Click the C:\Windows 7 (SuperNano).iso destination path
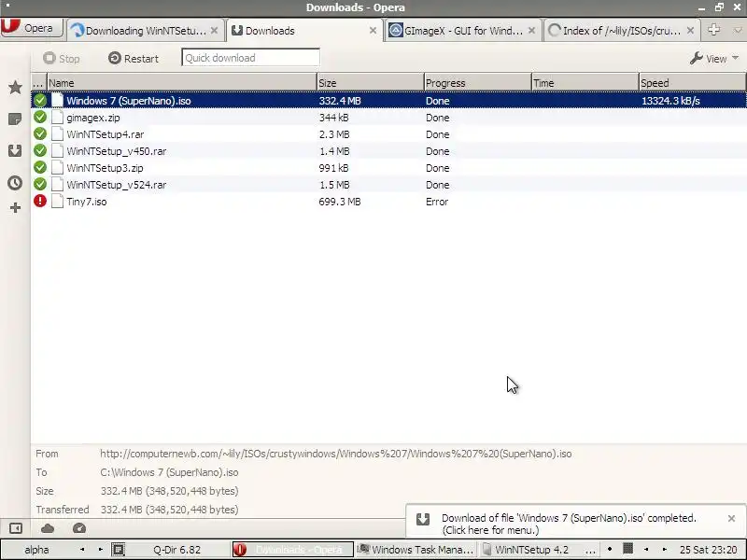Image resolution: width=747 pixels, height=560 pixels. 169,472
